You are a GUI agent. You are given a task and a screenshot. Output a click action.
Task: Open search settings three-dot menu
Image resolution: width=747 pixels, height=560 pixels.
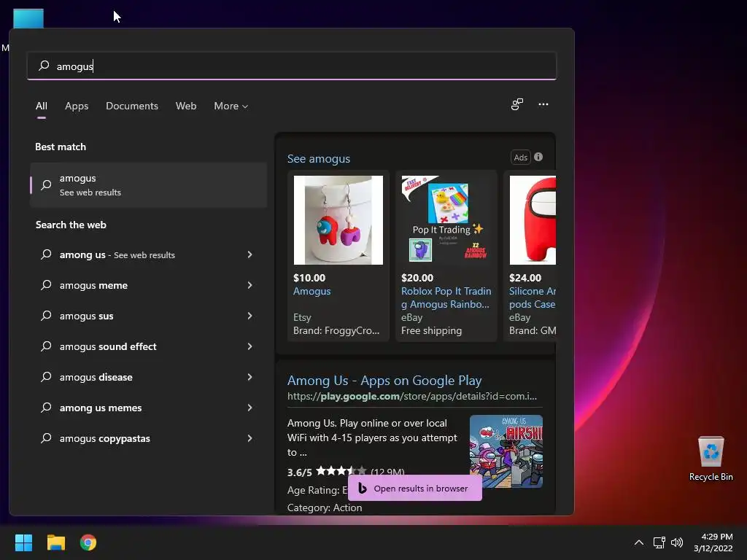(x=543, y=104)
